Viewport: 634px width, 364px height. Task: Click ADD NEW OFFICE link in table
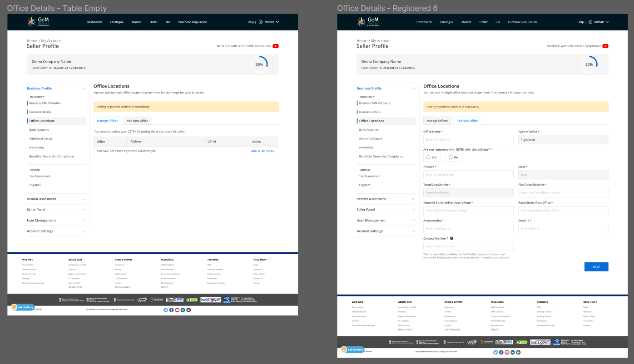click(263, 151)
